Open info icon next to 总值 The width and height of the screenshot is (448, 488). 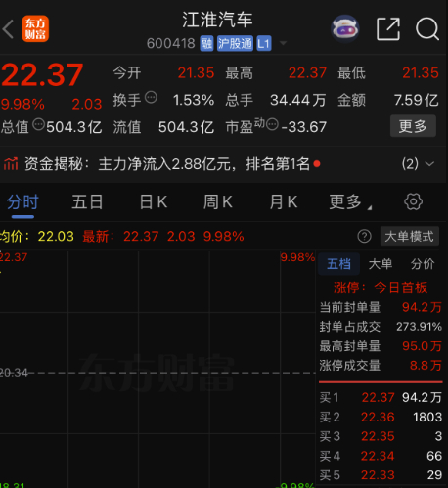[x=38, y=124]
